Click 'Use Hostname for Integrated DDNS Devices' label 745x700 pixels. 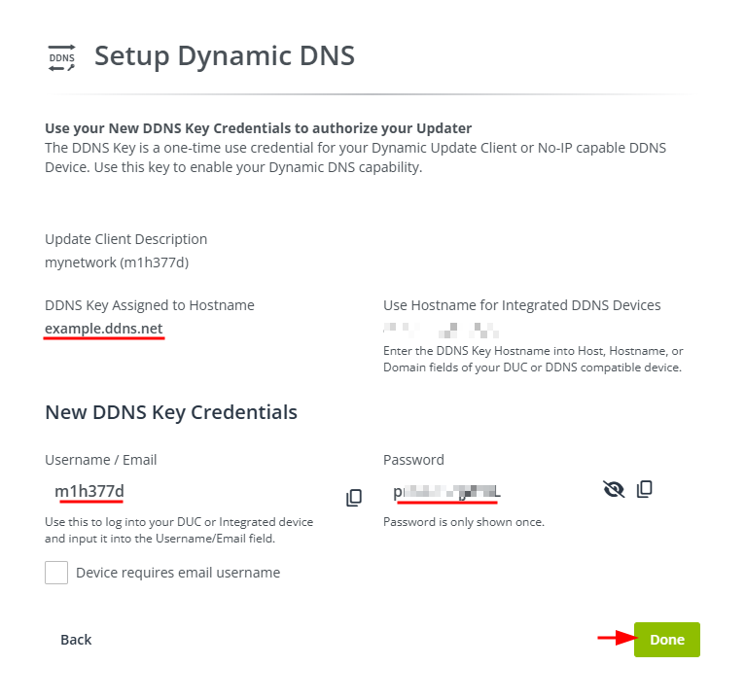(x=522, y=305)
